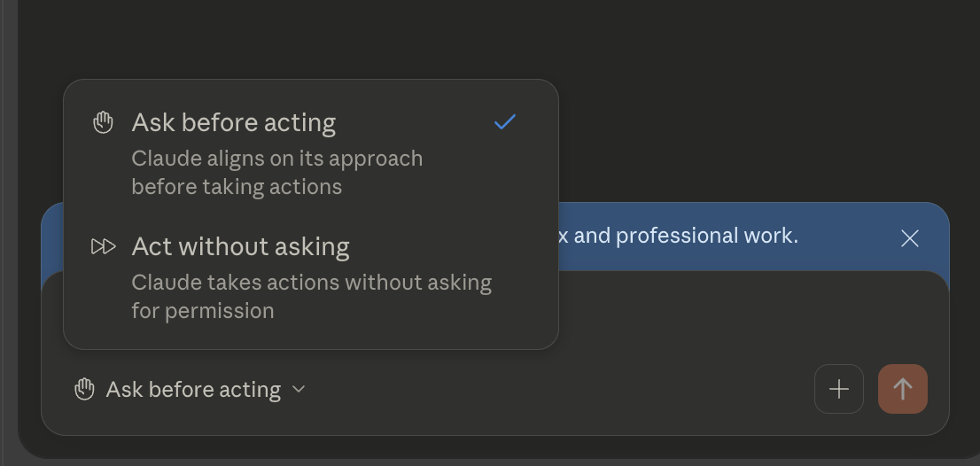Viewport: 980px width, 466px height.
Task: Select the Ask before acting option title
Action: (x=234, y=122)
